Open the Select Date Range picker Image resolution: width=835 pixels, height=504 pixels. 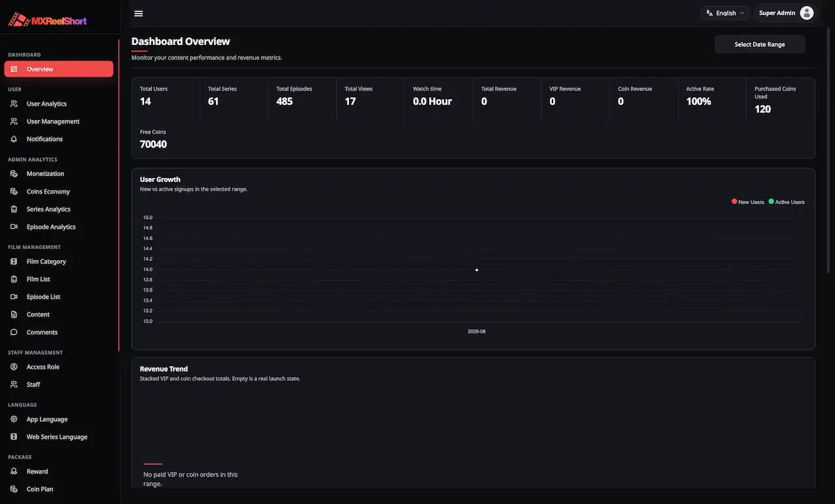click(759, 44)
